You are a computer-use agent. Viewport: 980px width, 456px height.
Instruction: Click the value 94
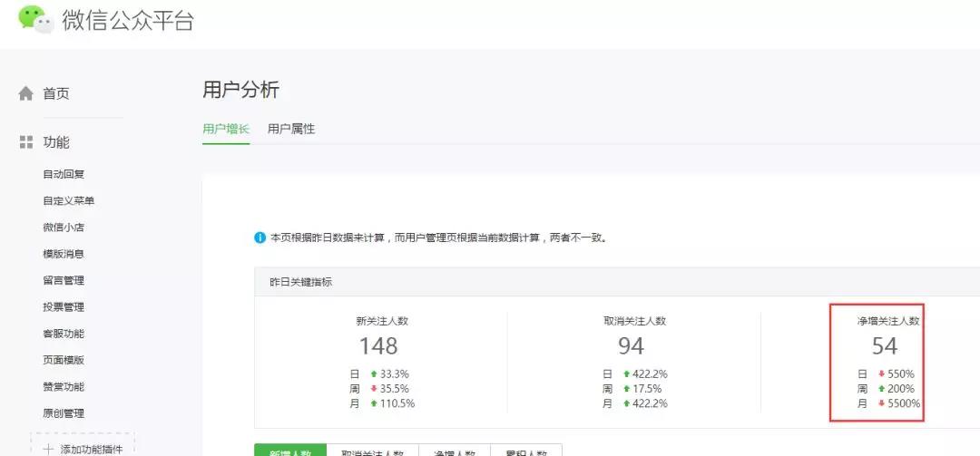[x=632, y=345]
